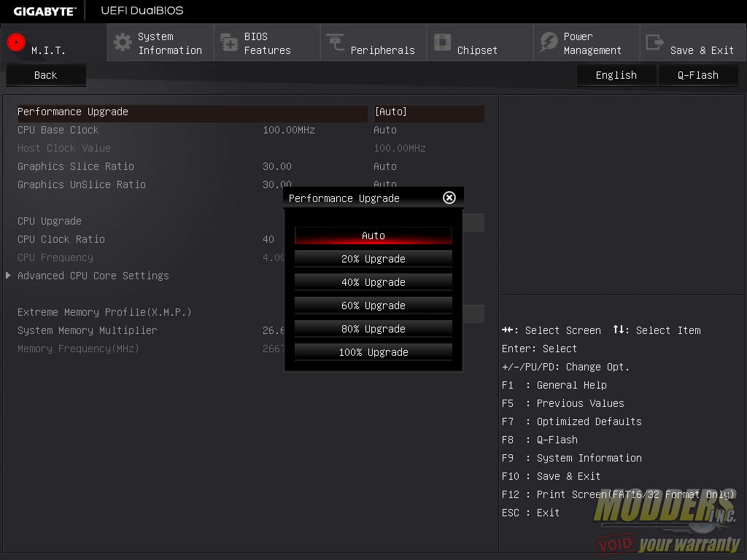The image size is (747, 560).
Task: Open the Save & Exit tab
Action: (693, 43)
